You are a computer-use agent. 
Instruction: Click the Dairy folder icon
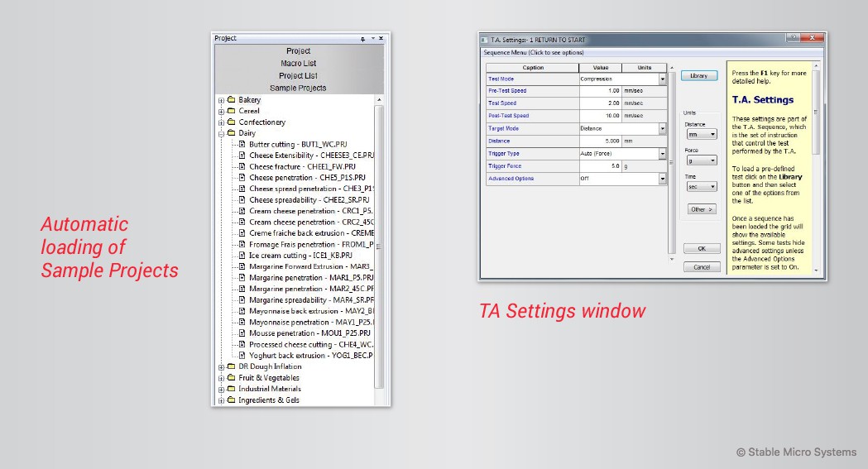pyautogui.click(x=232, y=132)
